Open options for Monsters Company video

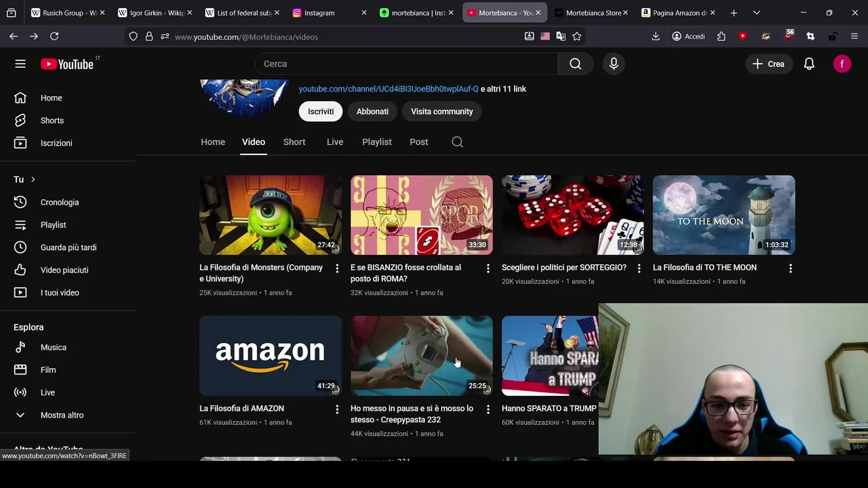click(x=337, y=268)
